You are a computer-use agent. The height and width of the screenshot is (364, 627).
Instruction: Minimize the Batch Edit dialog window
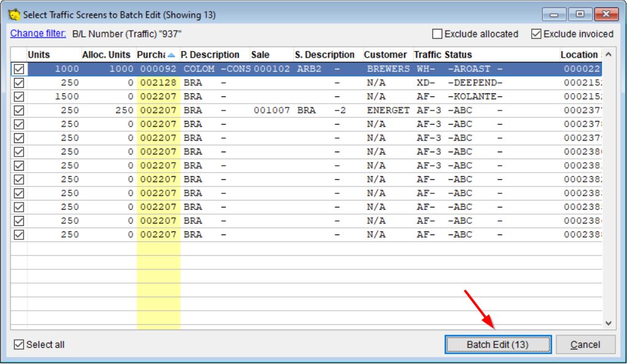pos(554,14)
